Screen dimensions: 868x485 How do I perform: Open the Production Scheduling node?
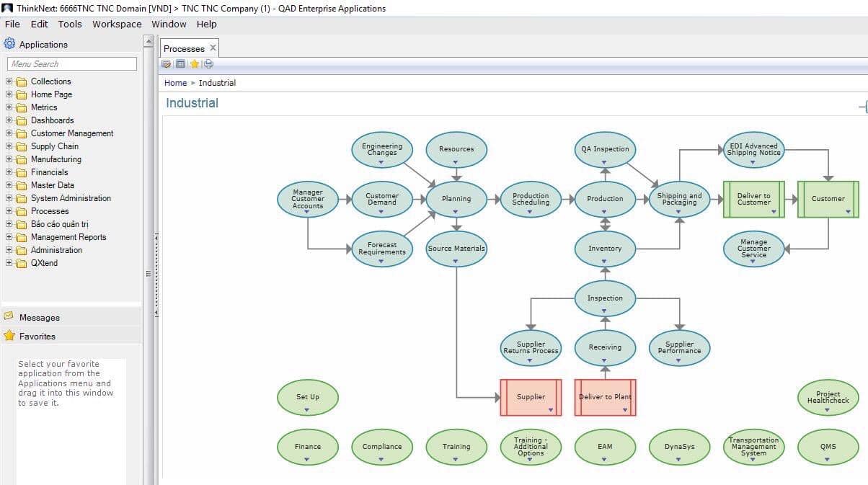(531, 199)
